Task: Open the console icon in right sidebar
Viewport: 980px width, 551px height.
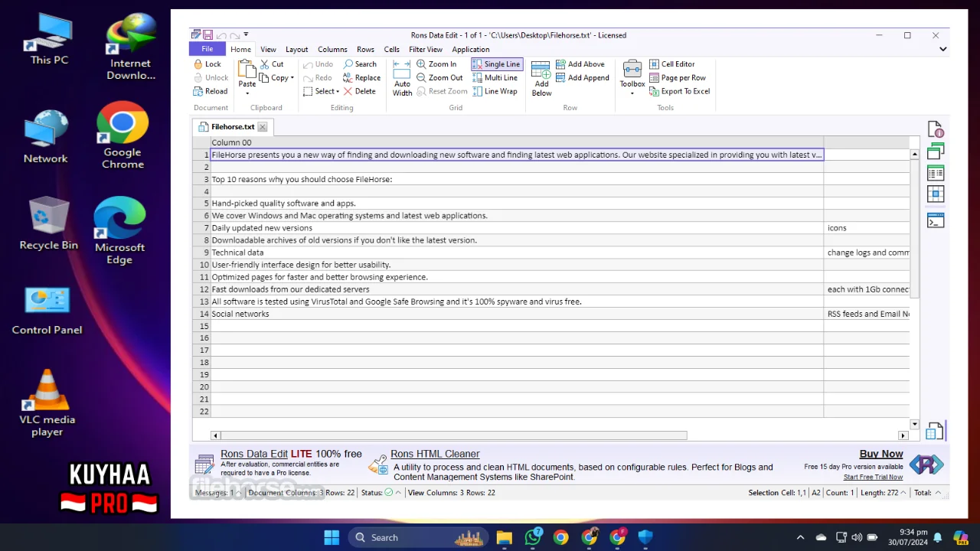Action: coord(935,220)
